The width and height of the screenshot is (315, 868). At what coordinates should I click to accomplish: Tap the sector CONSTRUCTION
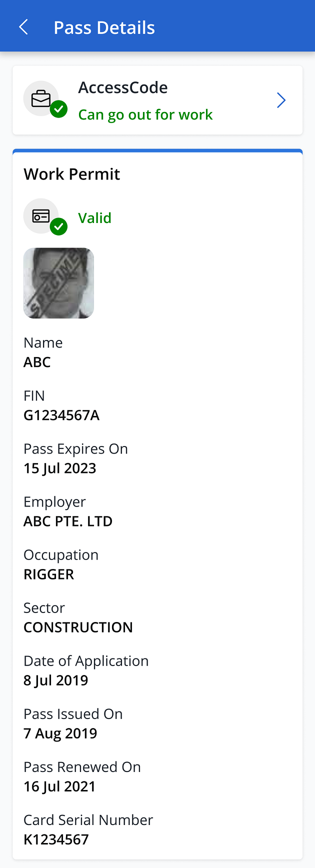click(x=78, y=627)
